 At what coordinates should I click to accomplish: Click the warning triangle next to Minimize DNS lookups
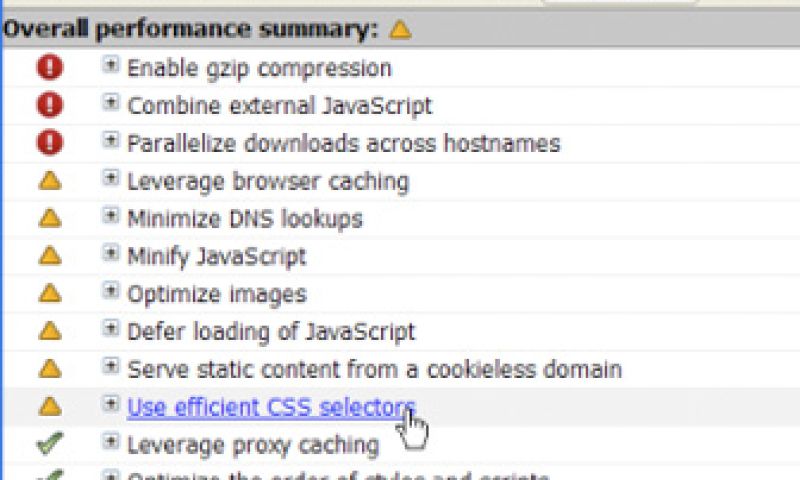50,218
